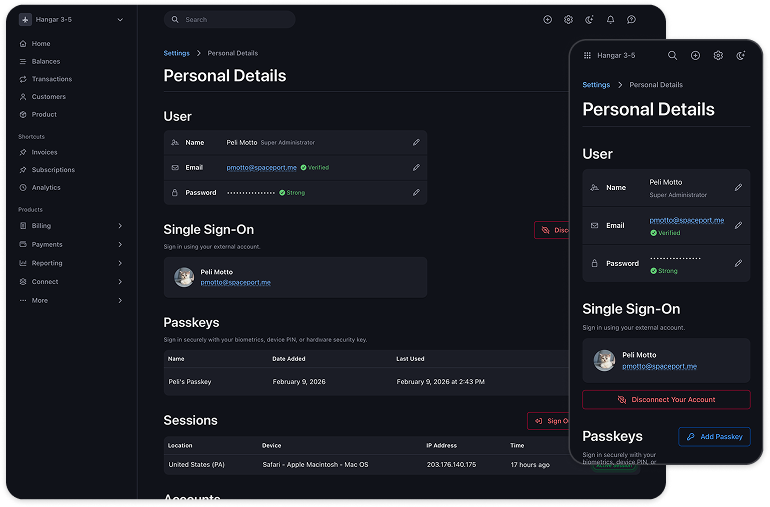Open the Hangar 3-5 workspace dropdown in sidebar
Viewport: 770px width, 507px height.
tap(72, 20)
